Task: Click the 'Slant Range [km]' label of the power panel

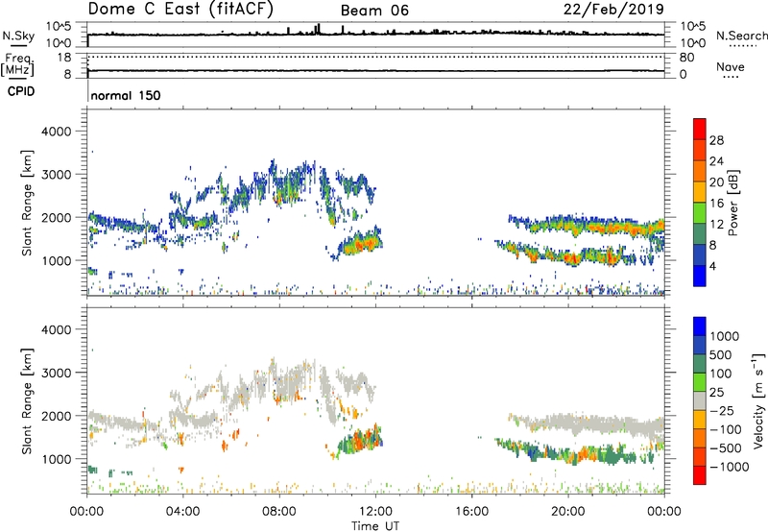Action: 27,203
